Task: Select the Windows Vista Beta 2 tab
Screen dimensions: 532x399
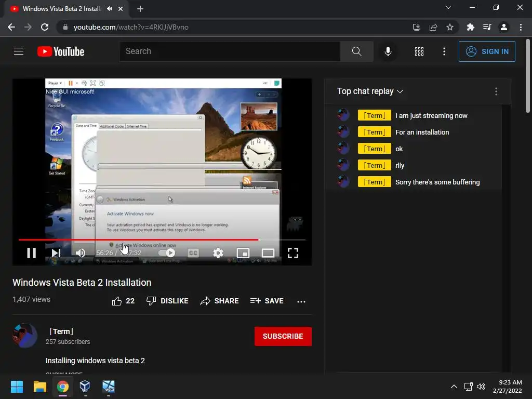Action: (x=66, y=9)
